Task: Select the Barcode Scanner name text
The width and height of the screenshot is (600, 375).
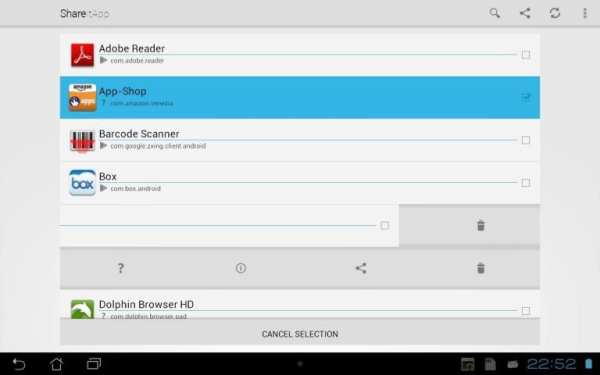Action: 139,134
